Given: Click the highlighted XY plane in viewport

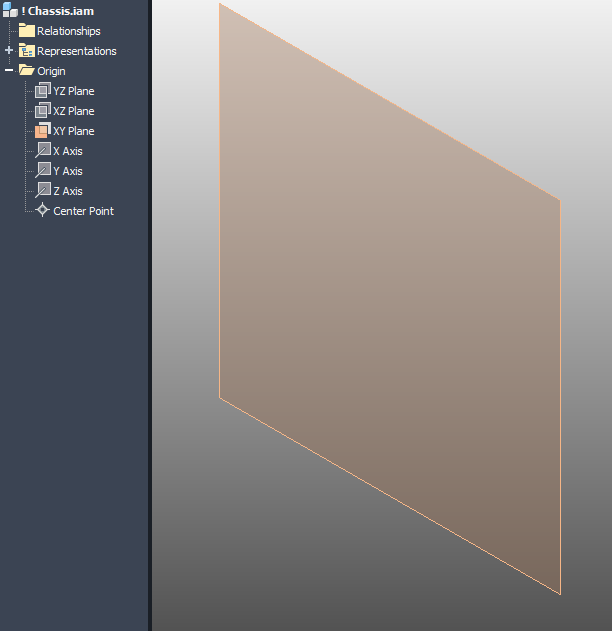Looking at the screenshot, I should click(390, 299).
